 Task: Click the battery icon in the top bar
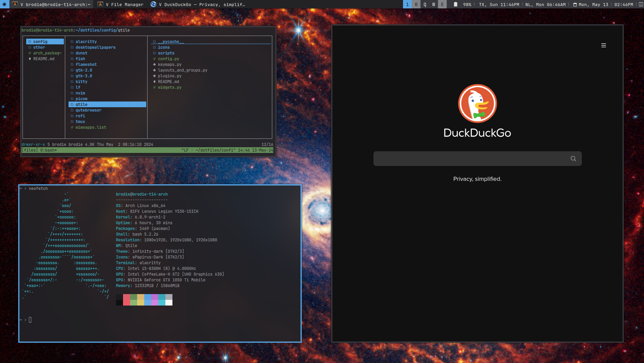[x=456, y=4]
